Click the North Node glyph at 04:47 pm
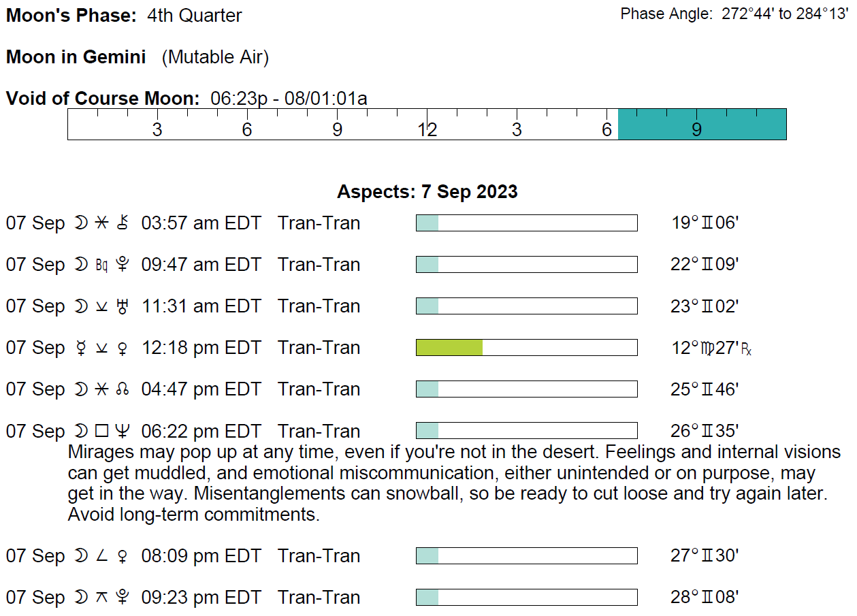Image resolution: width=857 pixels, height=616 pixels. click(123, 389)
